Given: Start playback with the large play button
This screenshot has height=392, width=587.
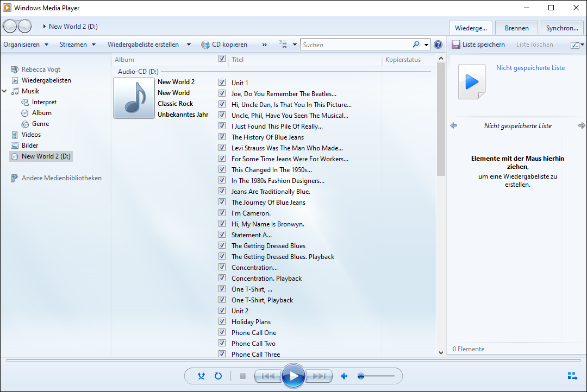Looking at the screenshot, I should 293,376.
